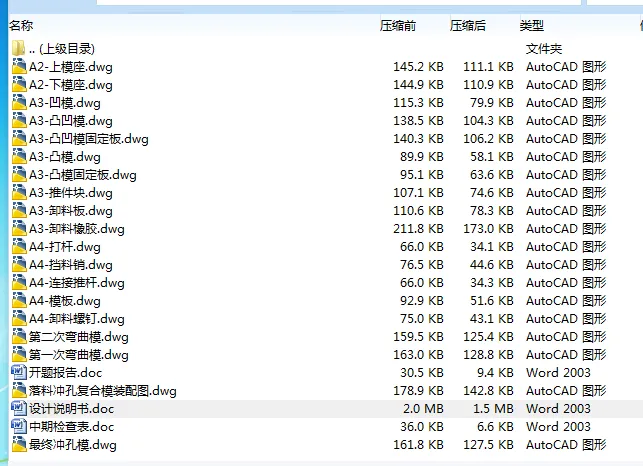Select the file name A3-凸凹模.dwg
Screen dimensions: 643x466
point(71,121)
